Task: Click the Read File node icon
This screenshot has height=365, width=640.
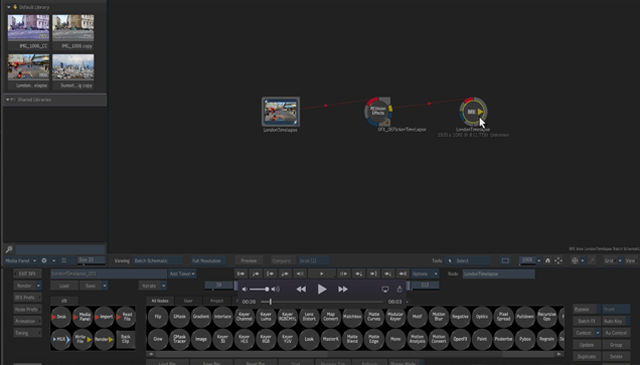Action: coord(125,317)
